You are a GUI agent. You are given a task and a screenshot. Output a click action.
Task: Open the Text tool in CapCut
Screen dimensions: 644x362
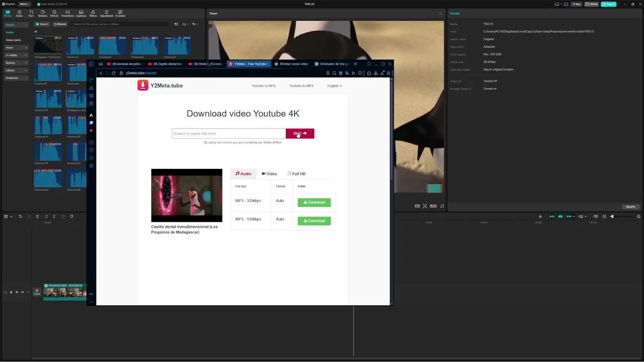click(31, 13)
